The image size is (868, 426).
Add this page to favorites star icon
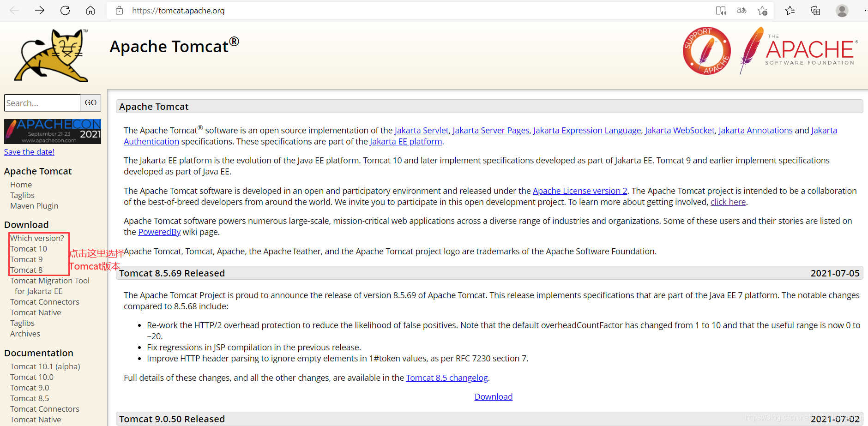763,10
